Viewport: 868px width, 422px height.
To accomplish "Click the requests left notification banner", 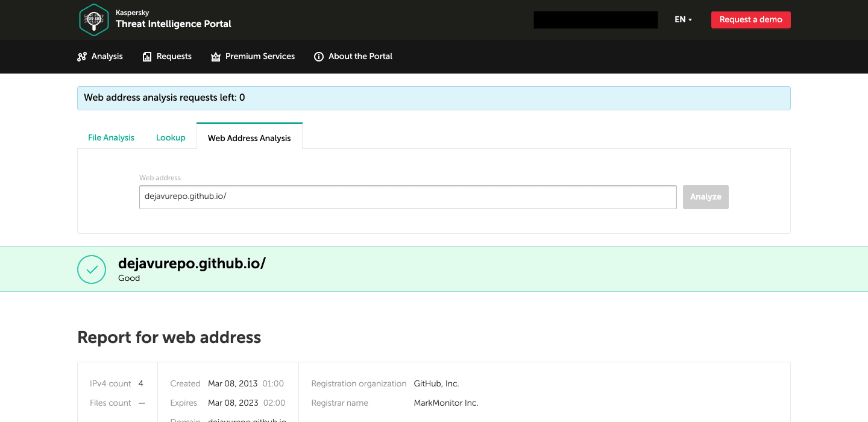I will coord(434,98).
